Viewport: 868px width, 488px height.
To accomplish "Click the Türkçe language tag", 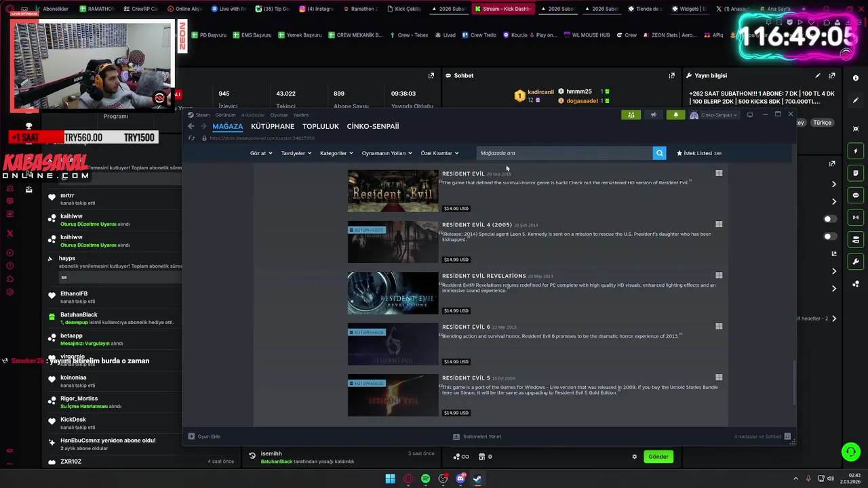I will (x=822, y=123).
